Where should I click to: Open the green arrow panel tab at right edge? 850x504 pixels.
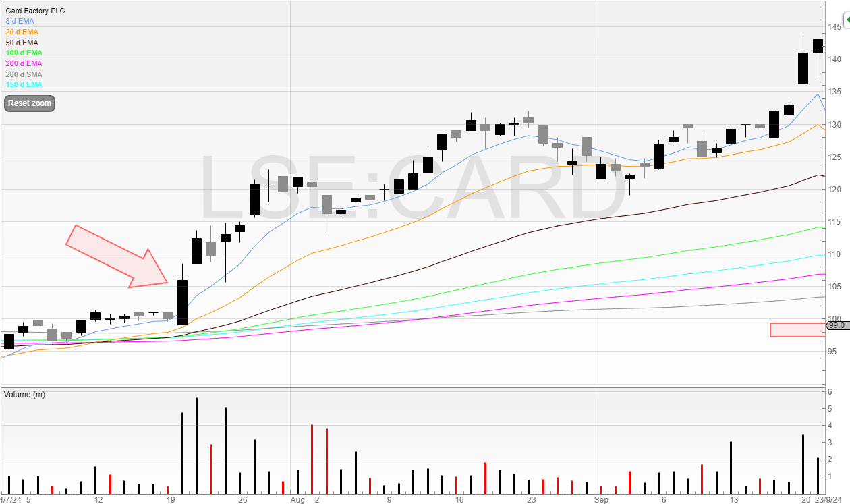(846, 22)
